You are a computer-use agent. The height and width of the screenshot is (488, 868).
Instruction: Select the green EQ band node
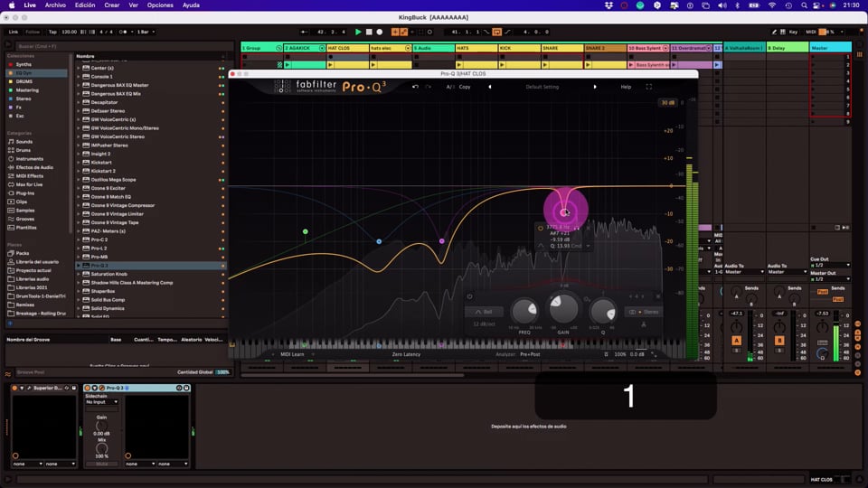coord(305,231)
